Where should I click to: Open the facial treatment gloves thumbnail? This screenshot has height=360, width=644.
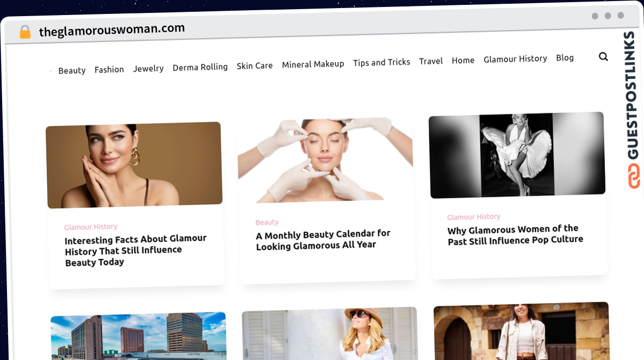325,160
